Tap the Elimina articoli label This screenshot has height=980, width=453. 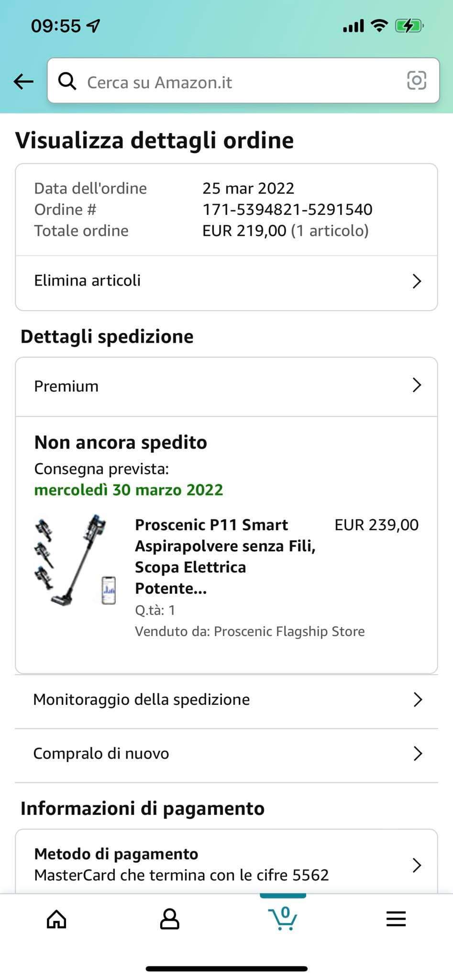(x=88, y=280)
